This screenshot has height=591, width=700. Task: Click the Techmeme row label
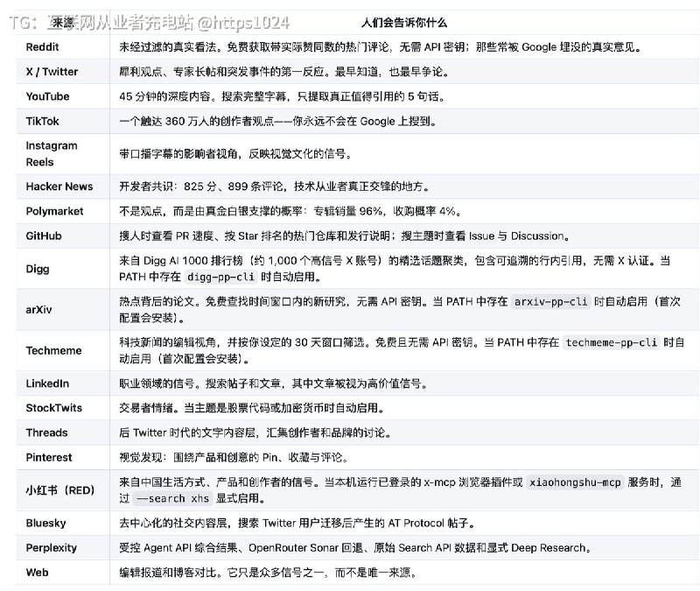[53, 350]
